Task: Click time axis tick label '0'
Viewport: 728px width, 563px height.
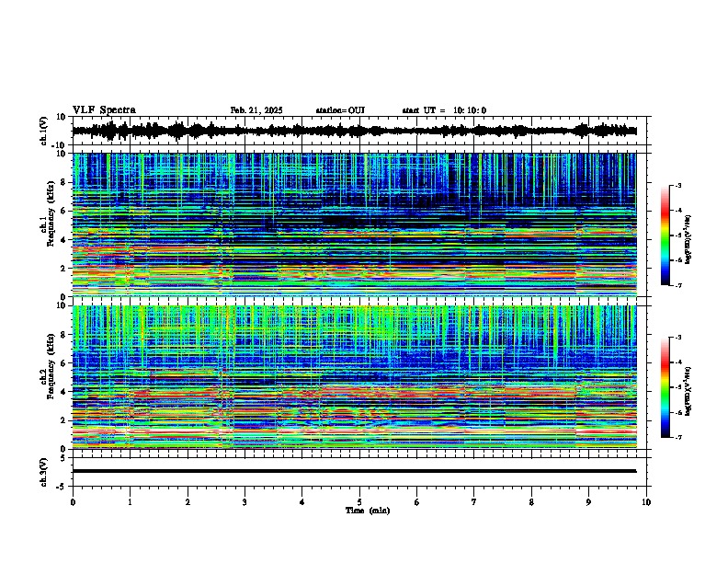Action: [x=73, y=502]
